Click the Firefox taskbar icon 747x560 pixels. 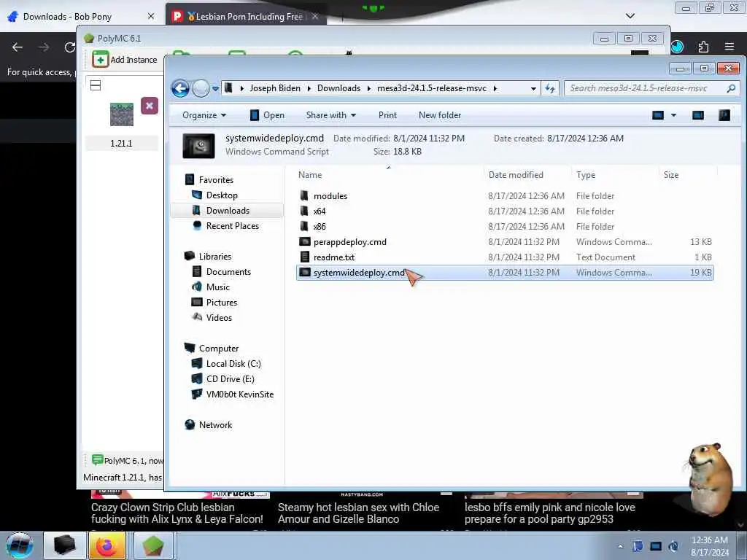pos(107,545)
